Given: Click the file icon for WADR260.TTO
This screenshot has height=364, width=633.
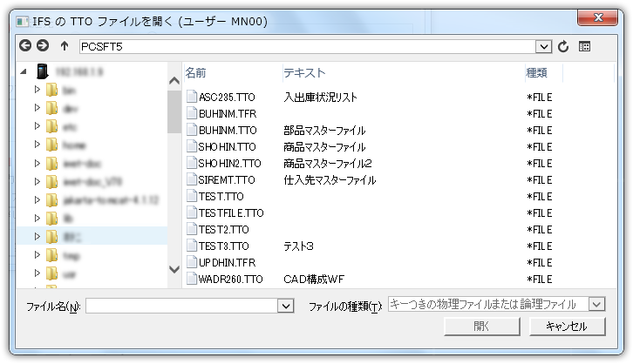Looking at the screenshot, I should click(x=191, y=279).
